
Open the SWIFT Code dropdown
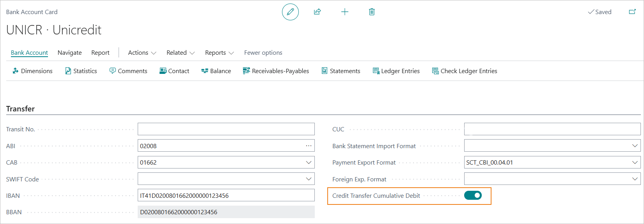(309, 179)
